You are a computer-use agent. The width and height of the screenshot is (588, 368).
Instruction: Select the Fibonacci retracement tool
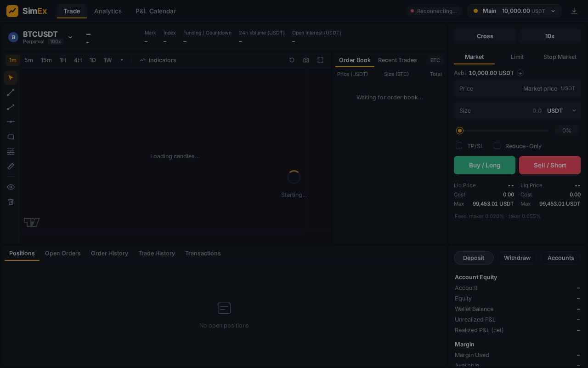point(11,151)
